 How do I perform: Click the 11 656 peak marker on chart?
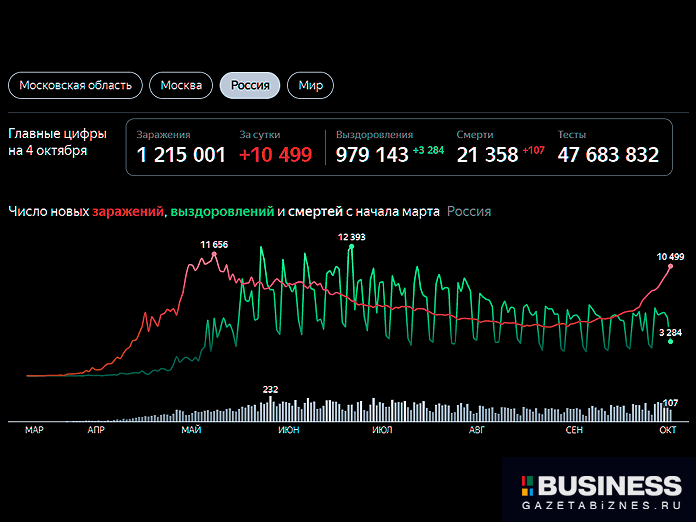[213, 255]
